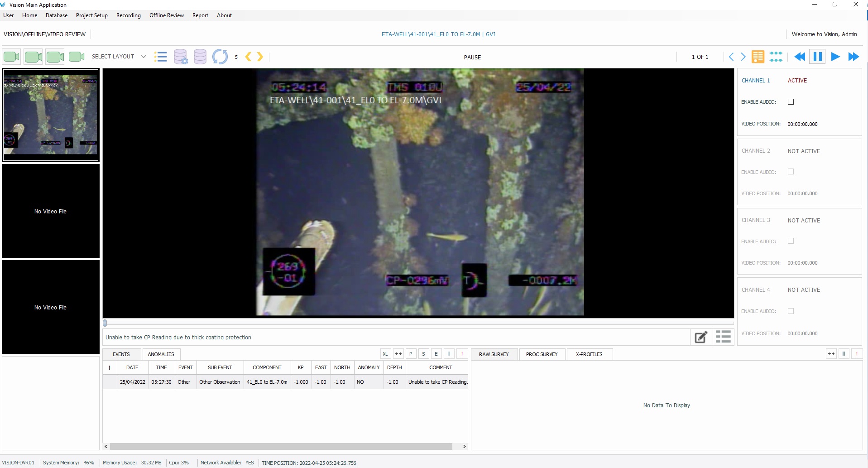
Task: Click the edit comment pencil icon
Action: (701, 337)
